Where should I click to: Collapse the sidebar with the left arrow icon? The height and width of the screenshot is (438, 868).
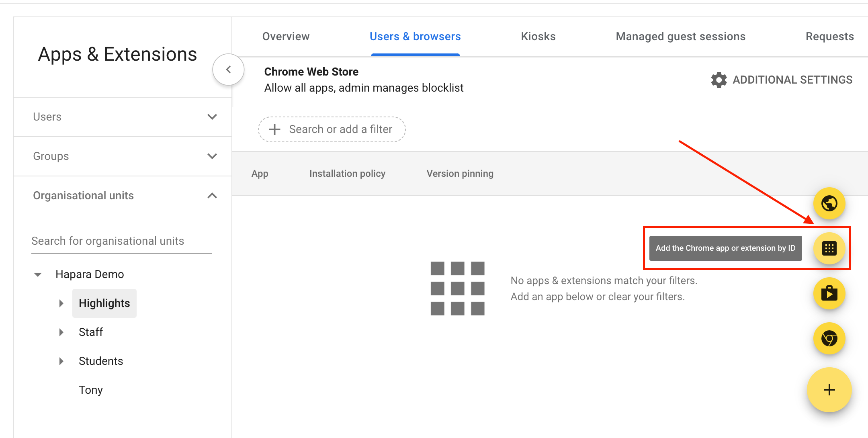coord(228,69)
